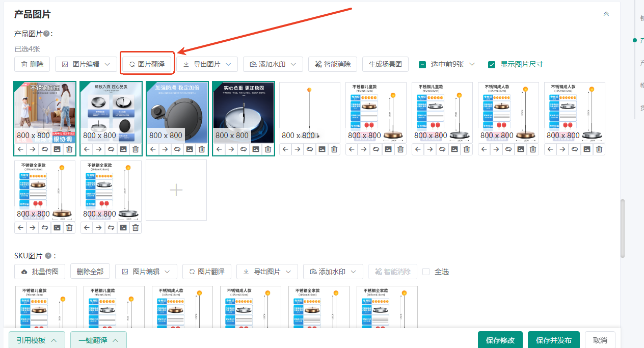Collapse the 产品图片 section with chevron
Viewport: 644px width, 348px height.
606,14
